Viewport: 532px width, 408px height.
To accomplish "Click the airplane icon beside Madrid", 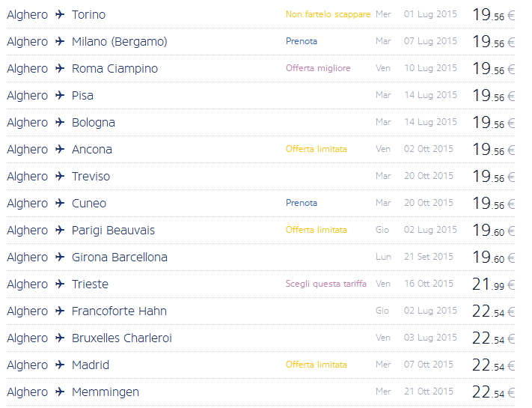I will point(60,365).
